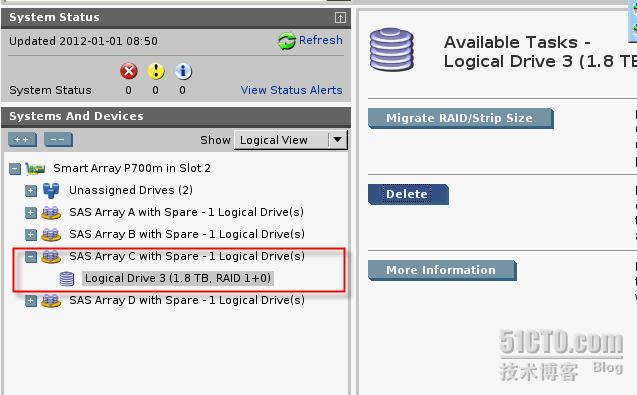Expand SAS Array D node
Image resolution: width=637 pixels, height=395 pixels.
[x=31, y=301]
